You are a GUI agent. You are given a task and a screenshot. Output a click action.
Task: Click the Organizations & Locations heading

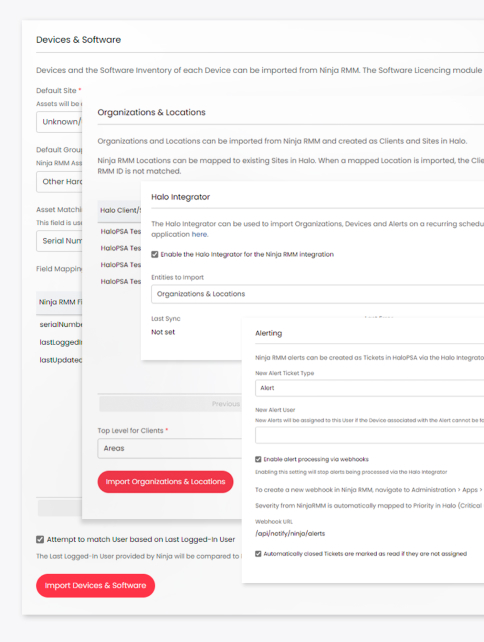click(x=152, y=112)
